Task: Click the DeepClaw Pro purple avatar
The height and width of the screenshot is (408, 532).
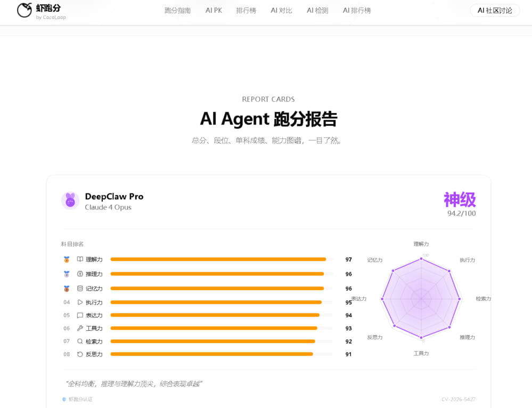Action: coord(70,201)
